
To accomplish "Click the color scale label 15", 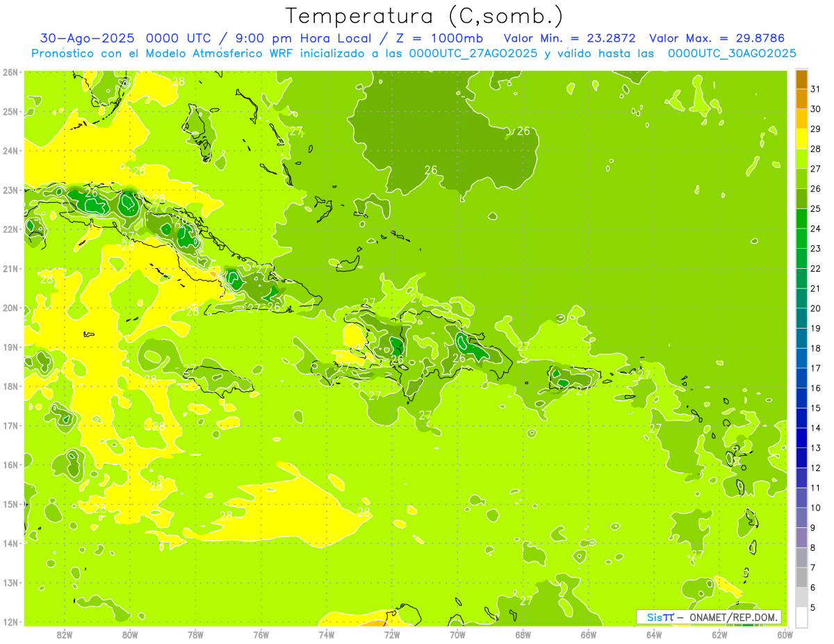I will [x=815, y=408].
